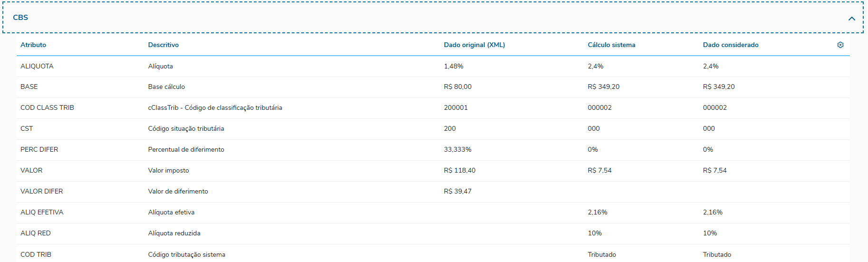Select ALIQ EFETIVA attribute row
This screenshot has height=262, width=868.
(42, 212)
